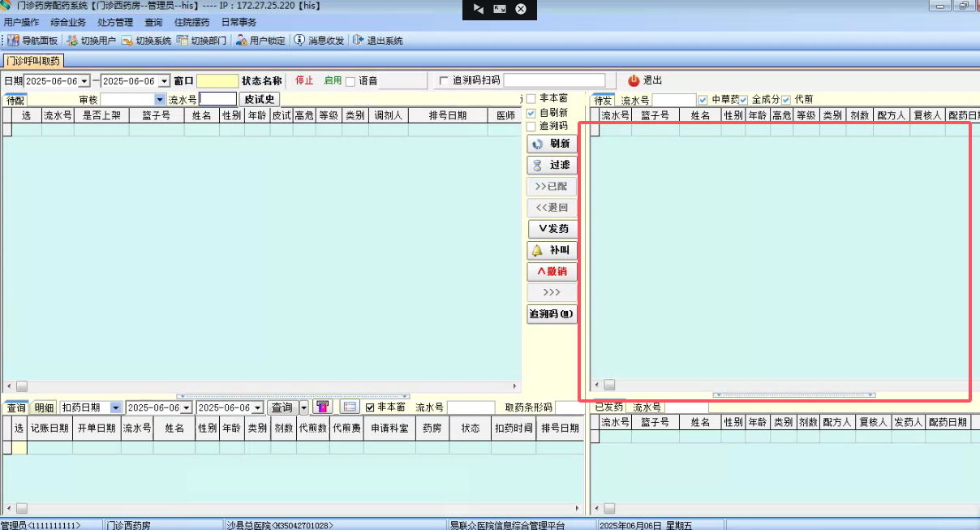980x530 pixels.
Task: Click the list-view icon before 非本窗 checkbox
Action: pyautogui.click(x=350, y=407)
